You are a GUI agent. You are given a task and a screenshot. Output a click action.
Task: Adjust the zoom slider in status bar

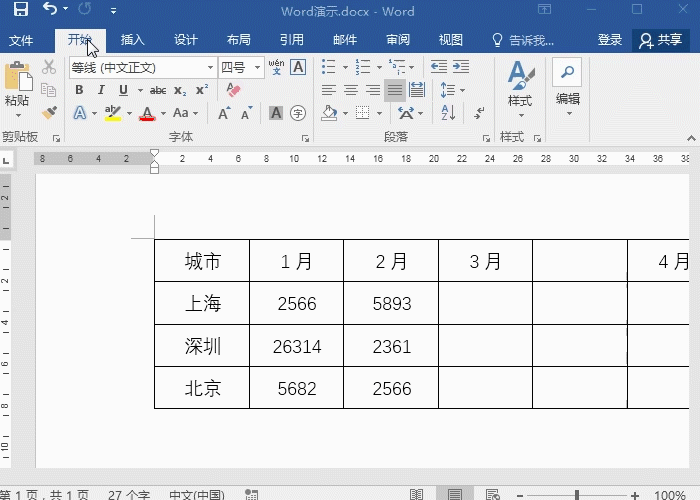(x=577, y=495)
